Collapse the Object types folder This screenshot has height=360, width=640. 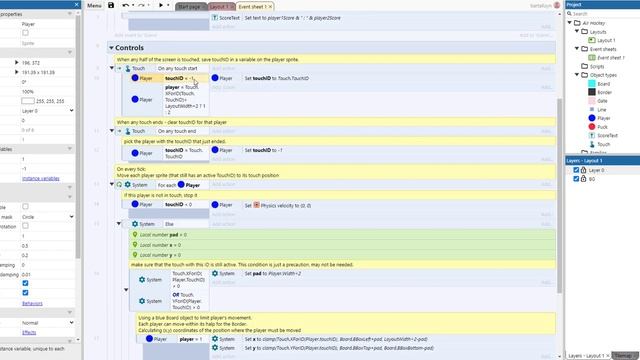[x=577, y=75]
